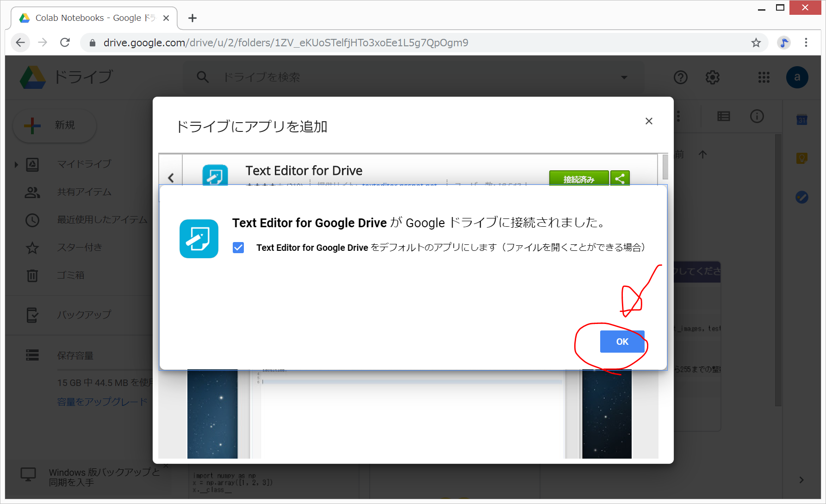Open ゴミ箱 trash in the sidebar

(70, 275)
